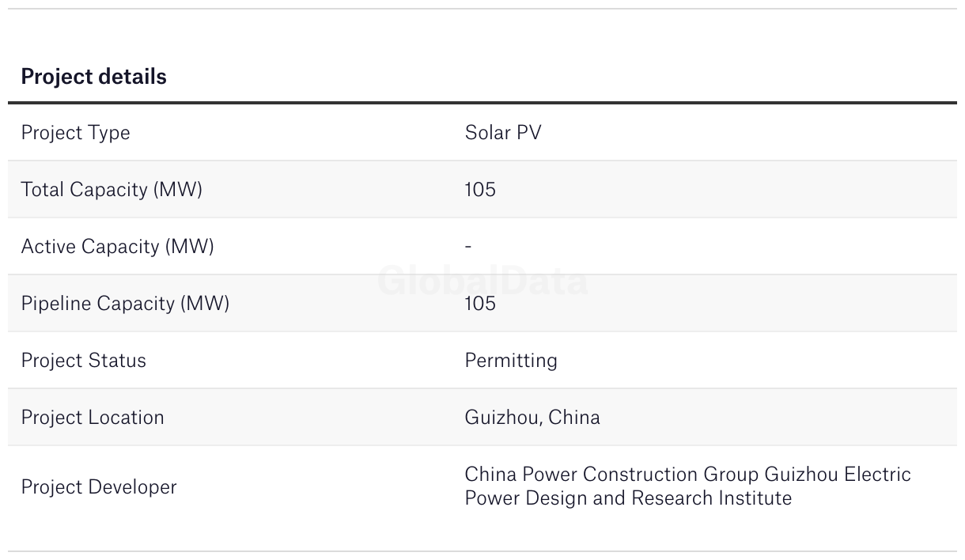965x560 pixels.
Task: Click the dash value for Active Capacity
Action: 468,247
